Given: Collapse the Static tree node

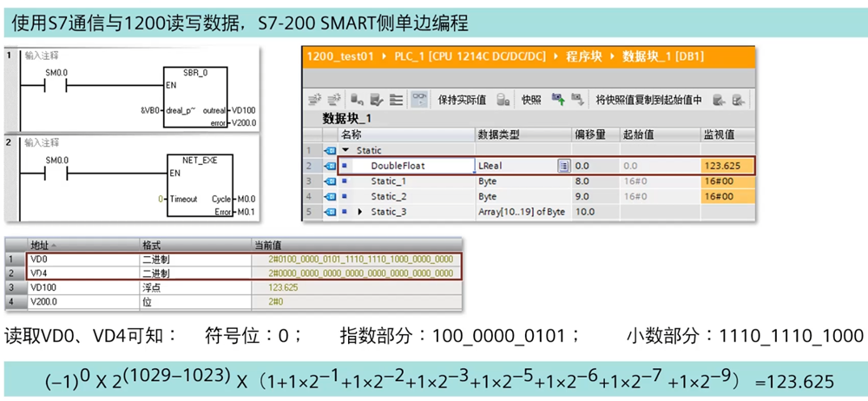Looking at the screenshot, I should (345, 150).
